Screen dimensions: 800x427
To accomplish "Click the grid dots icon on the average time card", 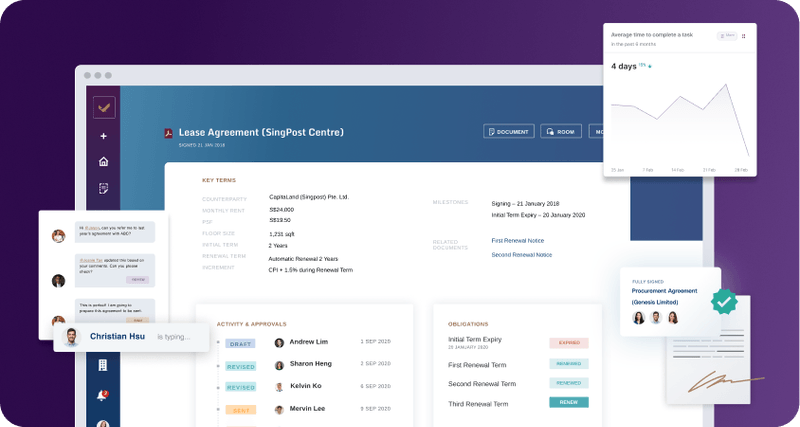I will (743, 36).
